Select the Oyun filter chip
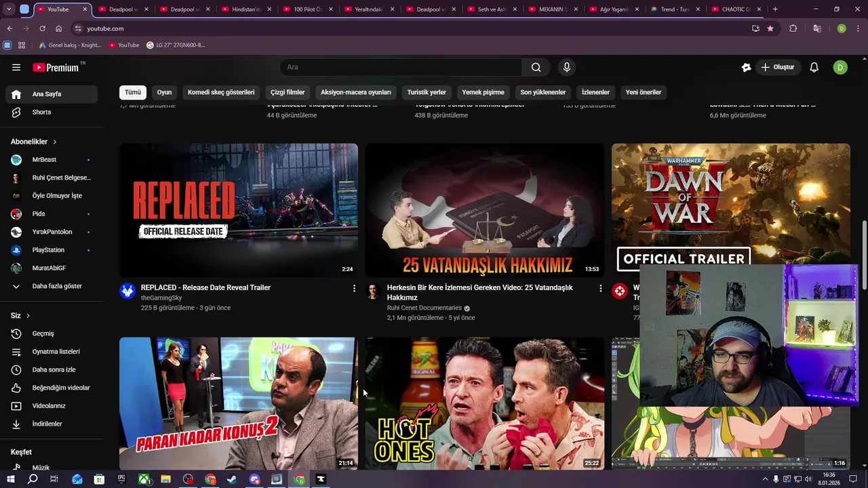This screenshot has height=488, width=868. click(x=164, y=92)
